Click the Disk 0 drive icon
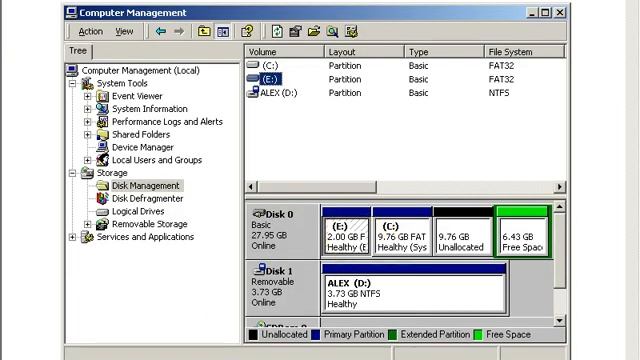This screenshot has height=360, width=640. (260, 213)
